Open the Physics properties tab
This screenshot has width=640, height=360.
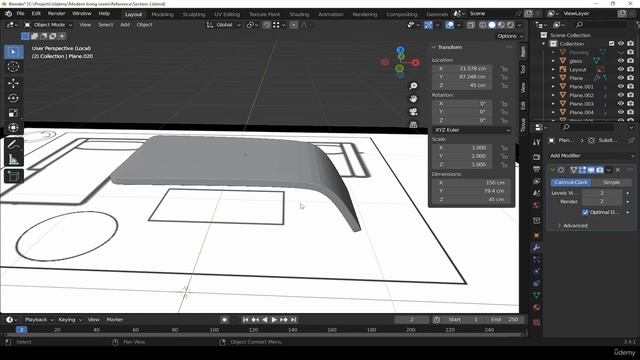[x=537, y=271]
